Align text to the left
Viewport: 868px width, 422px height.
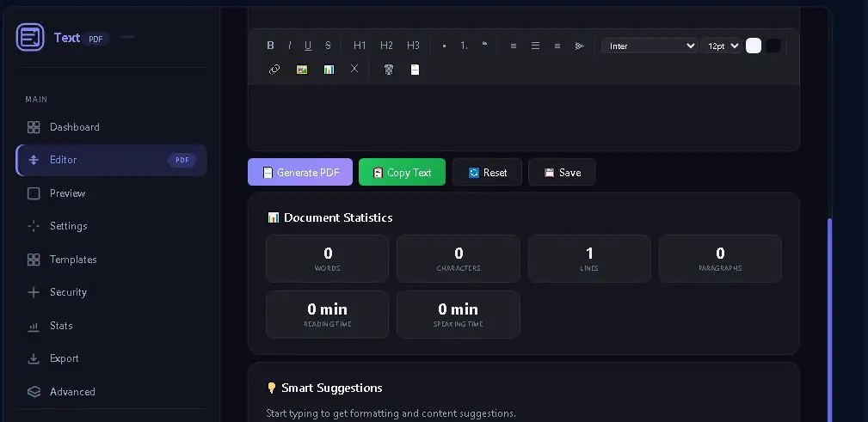514,46
